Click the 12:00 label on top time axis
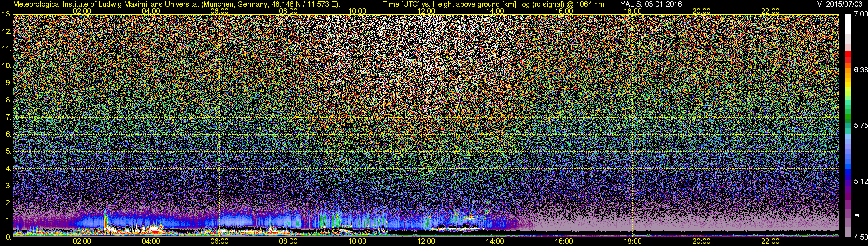This screenshot has width=868, height=246. [426, 11]
